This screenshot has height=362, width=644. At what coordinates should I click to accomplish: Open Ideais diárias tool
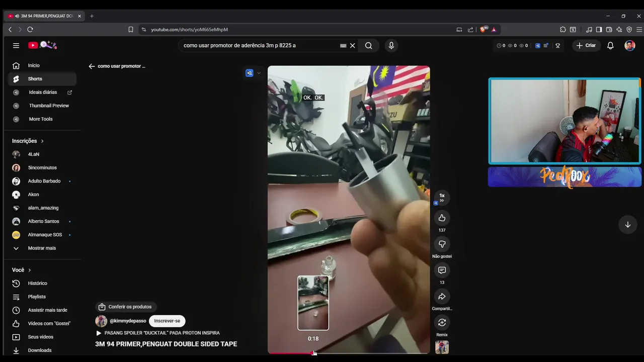click(x=42, y=93)
